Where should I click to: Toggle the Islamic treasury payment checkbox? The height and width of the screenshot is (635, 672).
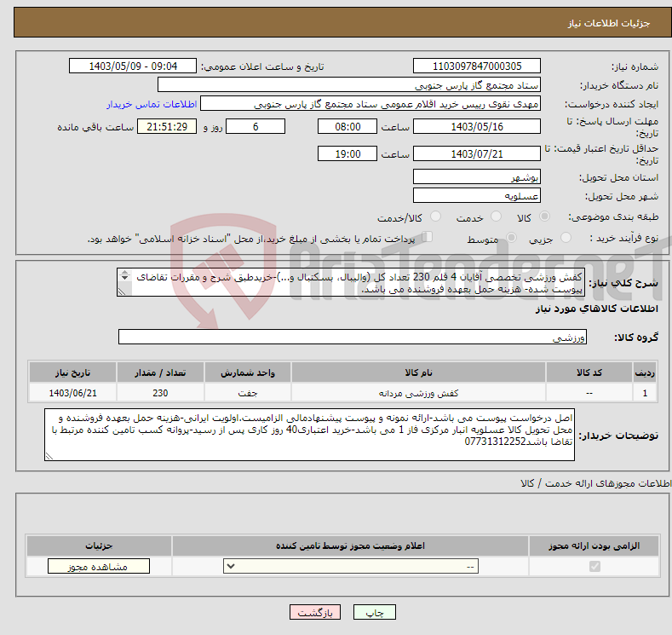click(428, 237)
